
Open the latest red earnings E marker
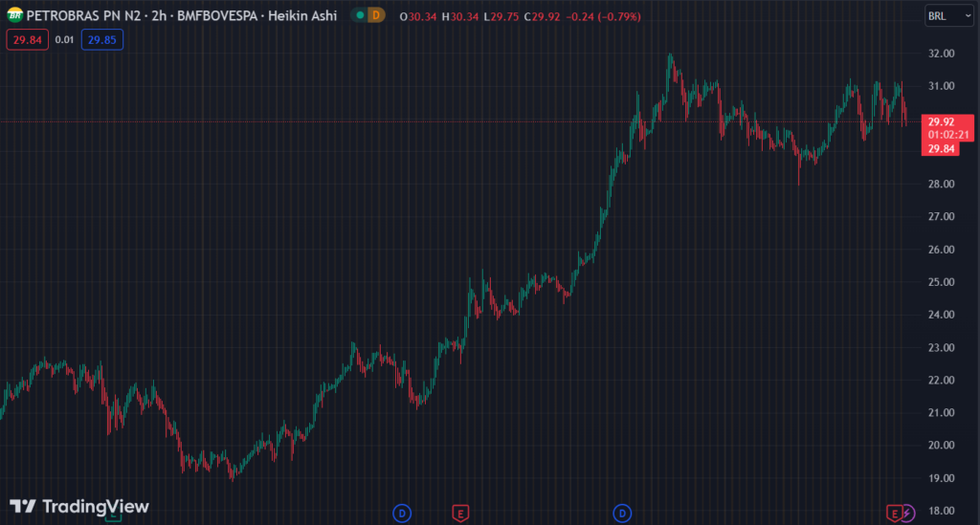click(x=894, y=514)
